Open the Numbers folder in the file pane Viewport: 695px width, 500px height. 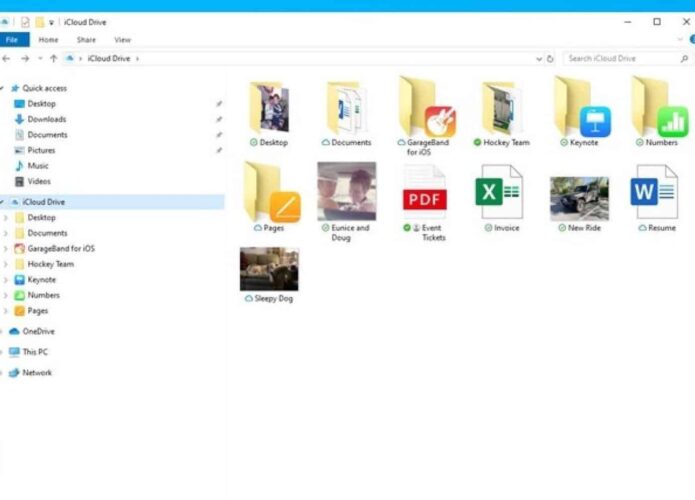660,107
